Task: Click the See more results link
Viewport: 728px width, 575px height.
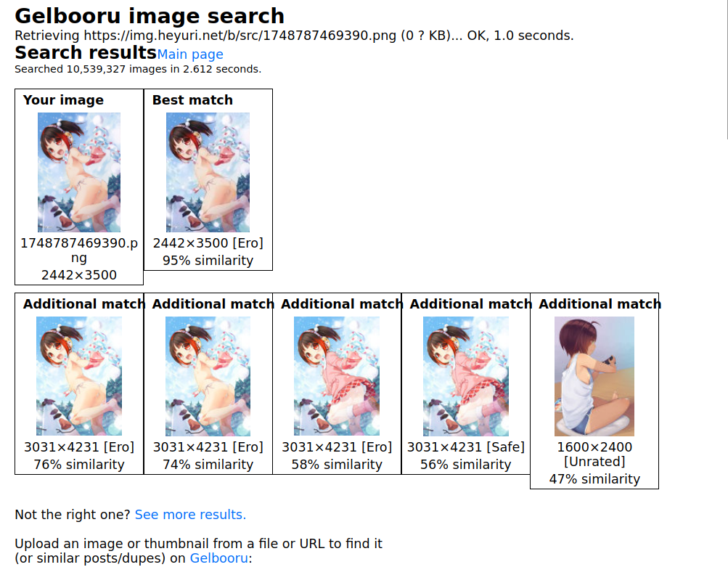Action: [190, 515]
